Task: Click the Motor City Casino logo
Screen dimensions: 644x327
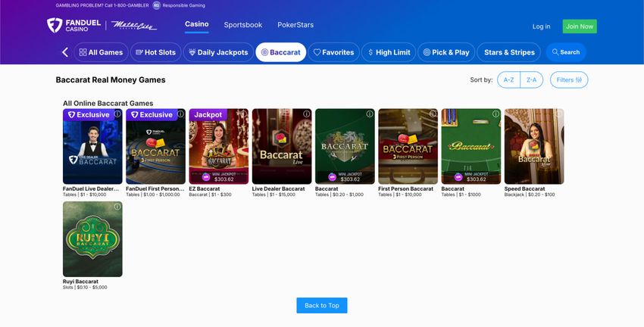Action: click(134, 26)
